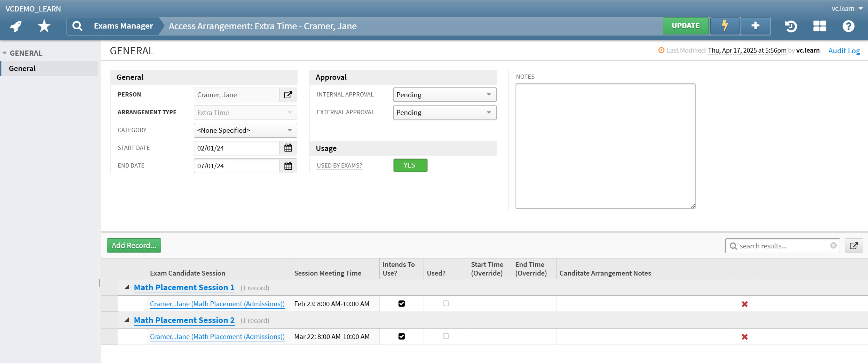Open the recent history clock icon
868x363 pixels.
click(x=791, y=26)
